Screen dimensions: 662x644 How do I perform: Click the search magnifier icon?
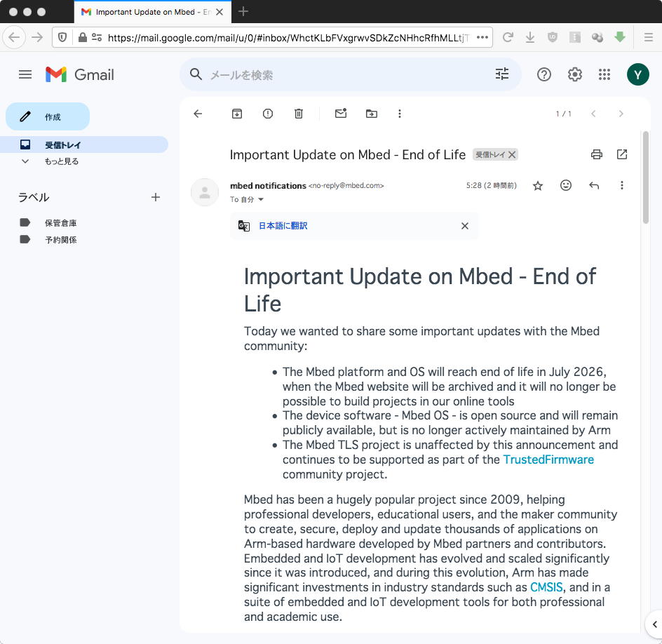[196, 74]
